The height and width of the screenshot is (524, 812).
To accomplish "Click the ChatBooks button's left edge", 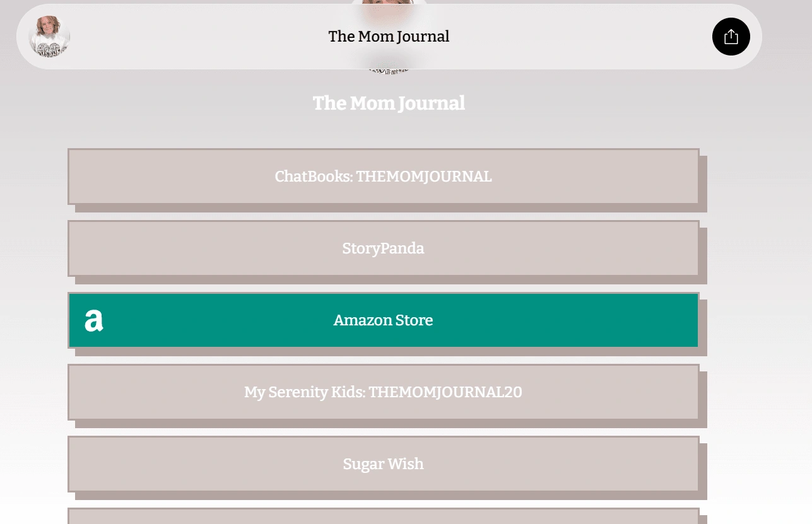I will (77, 177).
